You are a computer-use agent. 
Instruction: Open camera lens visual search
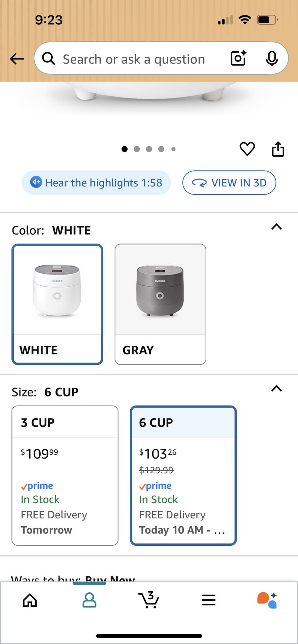[x=239, y=58]
